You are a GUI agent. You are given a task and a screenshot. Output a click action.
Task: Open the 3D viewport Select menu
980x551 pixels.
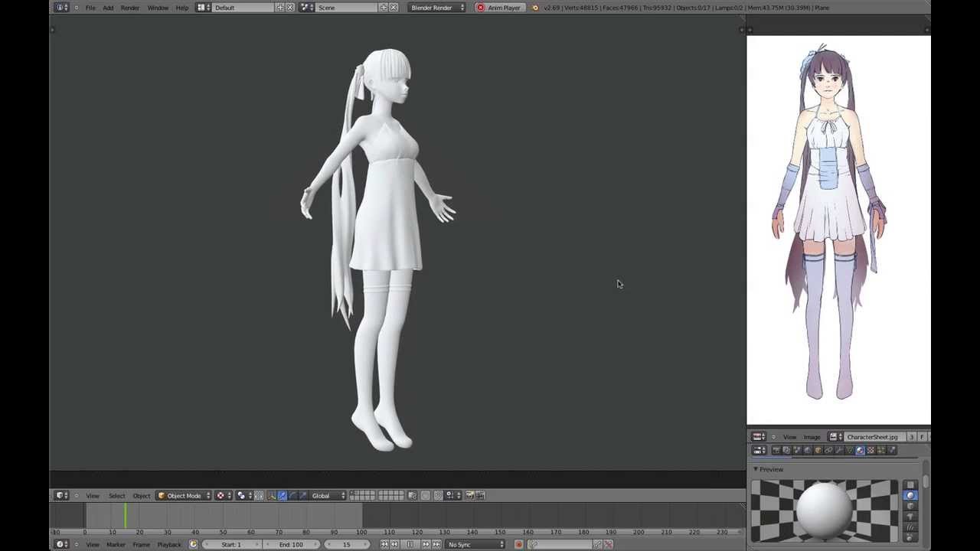116,495
